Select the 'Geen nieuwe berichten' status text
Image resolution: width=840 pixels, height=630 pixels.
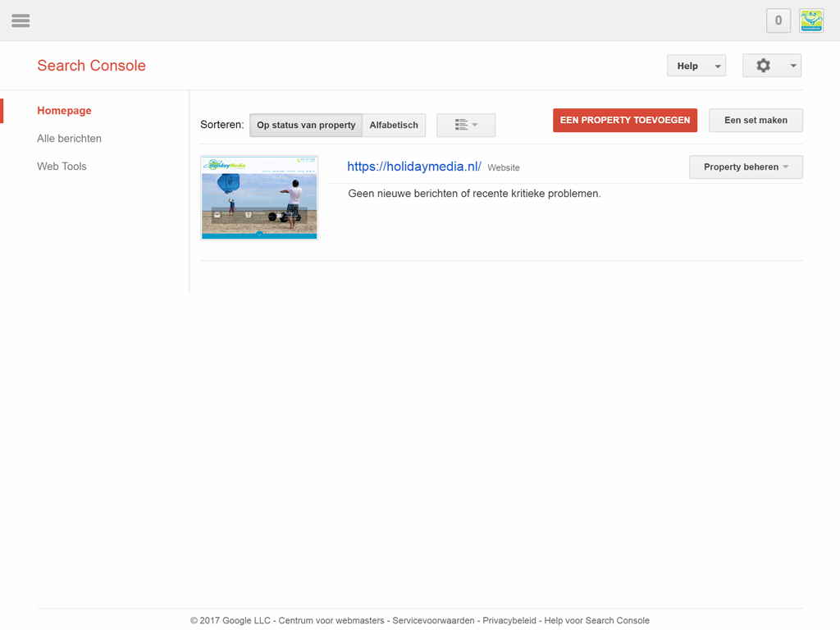pos(475,194)
